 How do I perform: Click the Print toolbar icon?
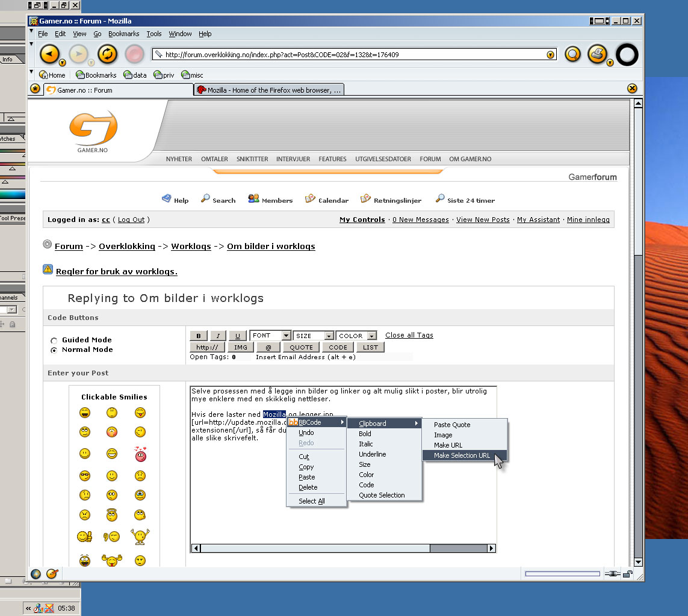597,54
